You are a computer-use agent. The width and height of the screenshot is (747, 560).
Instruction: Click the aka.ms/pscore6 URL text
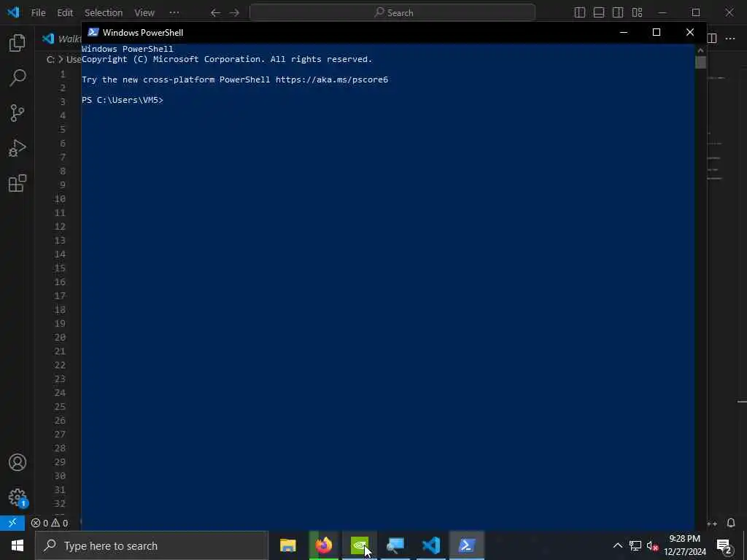point(332,79)
